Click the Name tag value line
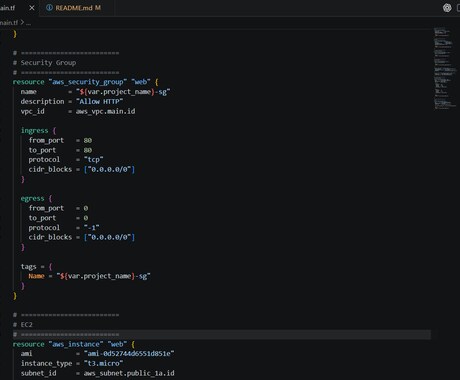This screenshot has width=460, height=380. pos(89,276)
